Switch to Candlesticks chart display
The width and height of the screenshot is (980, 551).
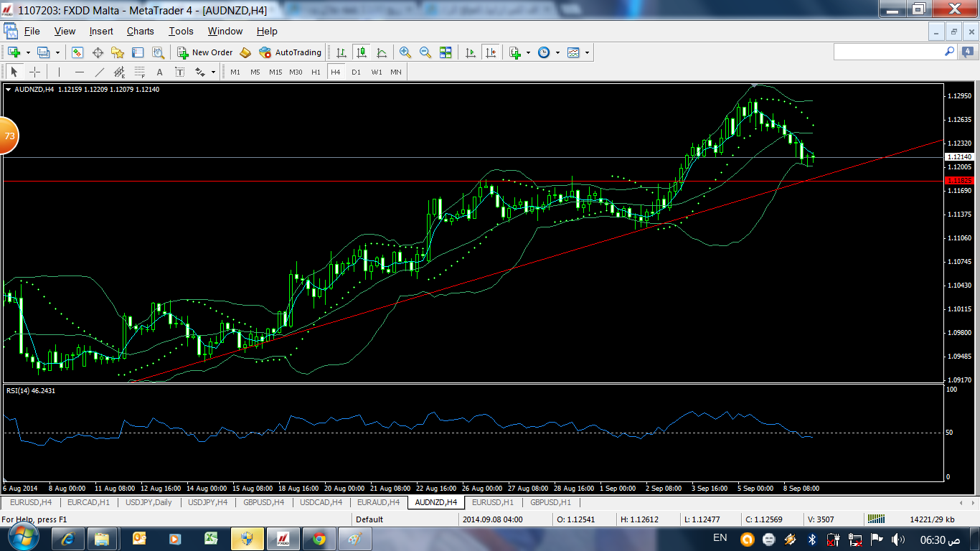tap(361, 52)
